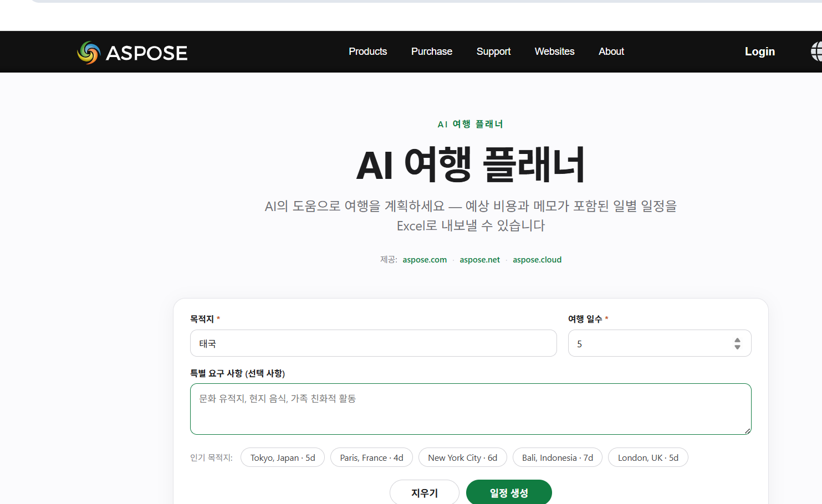Click the 일정 생성 generate button
The image size is (822, 504).
[509, 492]
